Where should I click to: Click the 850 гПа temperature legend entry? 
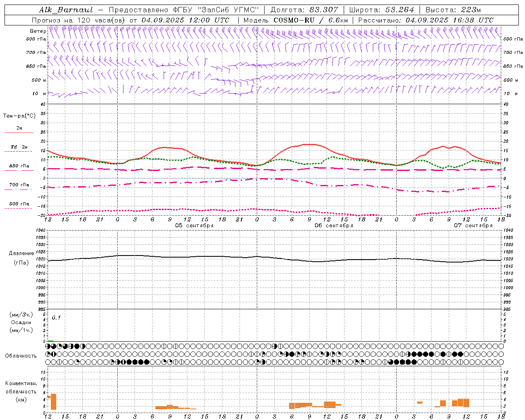click(19, 166)
